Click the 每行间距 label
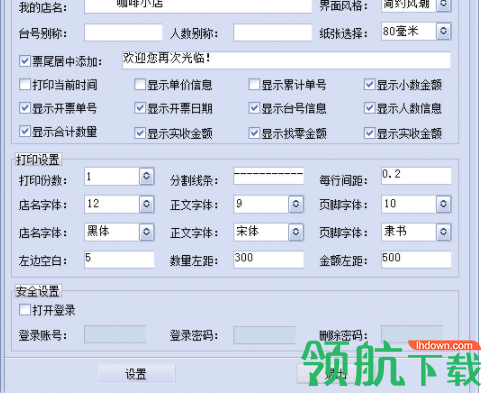This screenshot has width=481, height=393. 344,180
